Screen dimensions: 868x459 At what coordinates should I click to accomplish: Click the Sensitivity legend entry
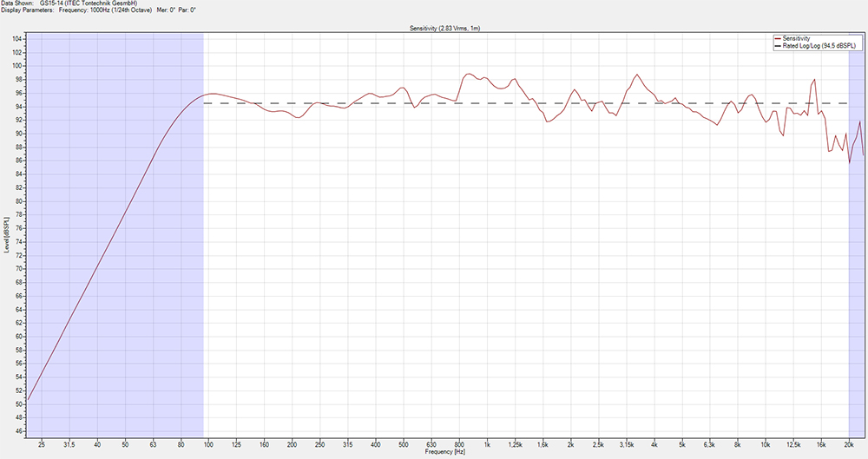[x=799, y=39]
